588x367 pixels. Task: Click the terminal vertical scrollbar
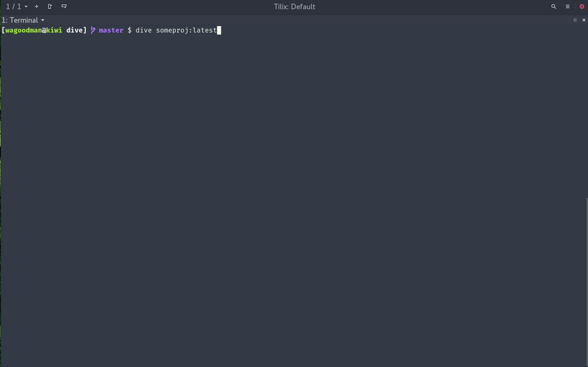pyautogui.click(x=587, y=281)
